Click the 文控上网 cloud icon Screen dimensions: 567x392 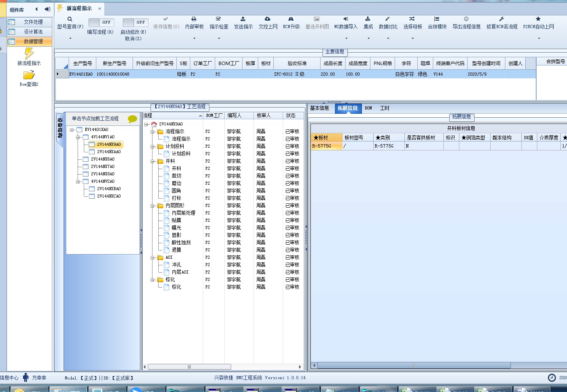tap(268, 19)
